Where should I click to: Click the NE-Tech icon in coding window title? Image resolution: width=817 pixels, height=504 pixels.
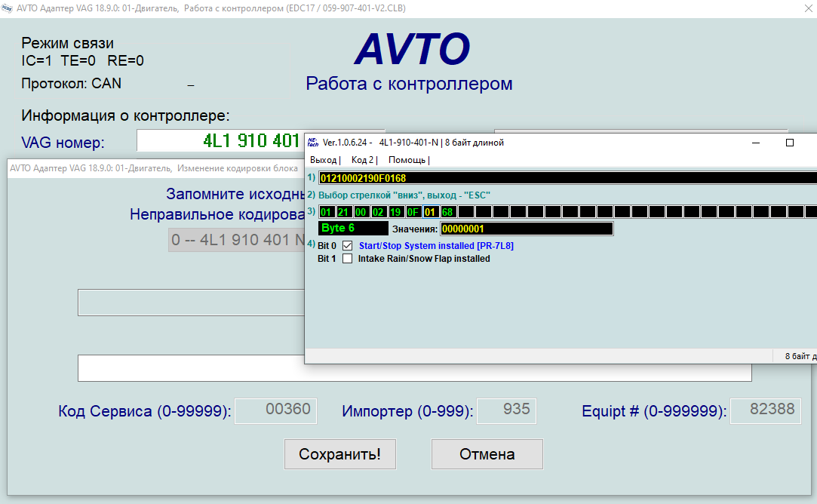point(313,142)
